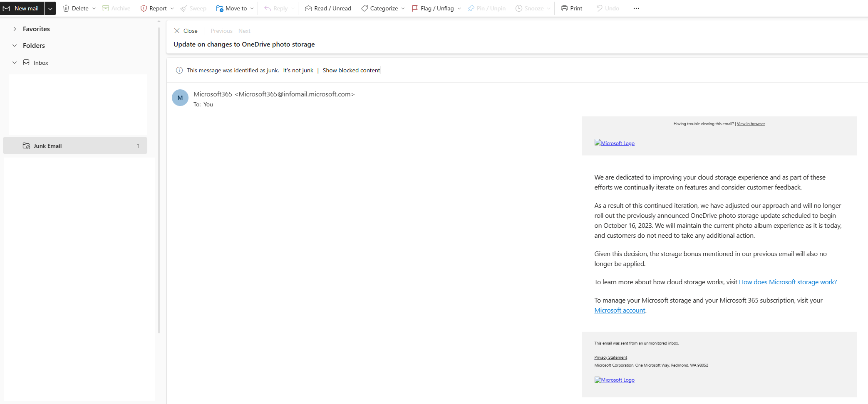Click the folder pane vertical scrollbar
This screenshot has height=404, width=868.
(159, 181)
